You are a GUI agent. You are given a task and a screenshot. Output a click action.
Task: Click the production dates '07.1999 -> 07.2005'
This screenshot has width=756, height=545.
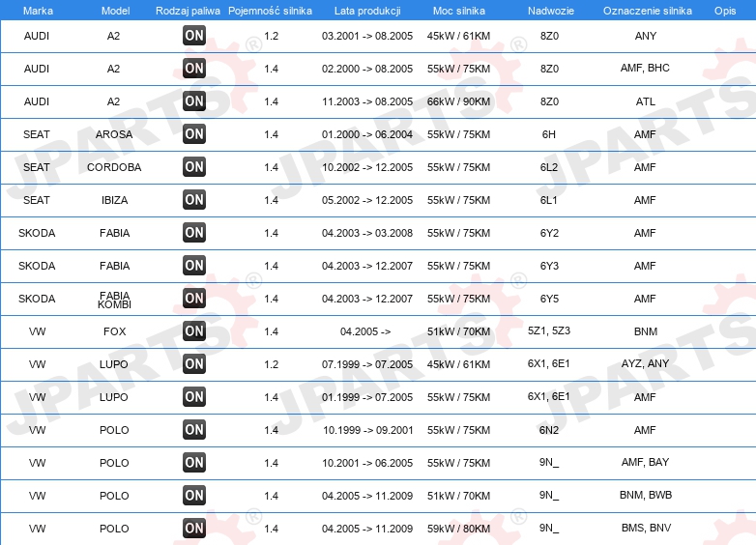pos(367,364)
